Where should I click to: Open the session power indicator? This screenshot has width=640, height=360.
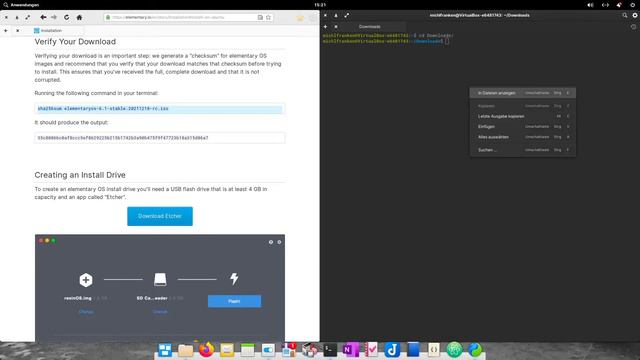632,5
